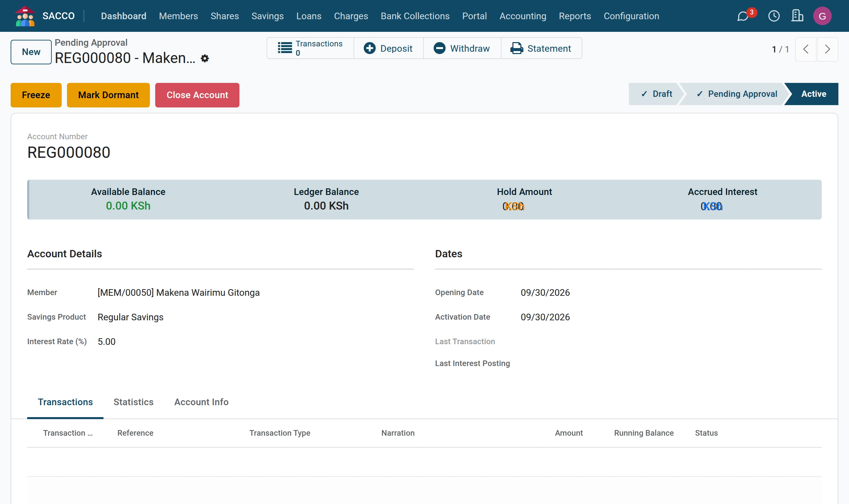This screenshot has width=849, height=504.
Task: Open the Savings menu
Action: pos(267,16)
